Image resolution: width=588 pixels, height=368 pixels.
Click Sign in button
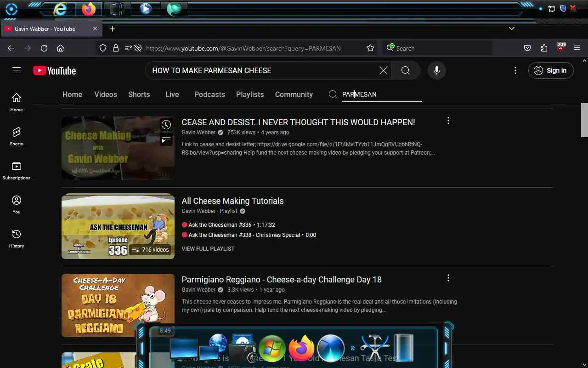coord(551,70)
